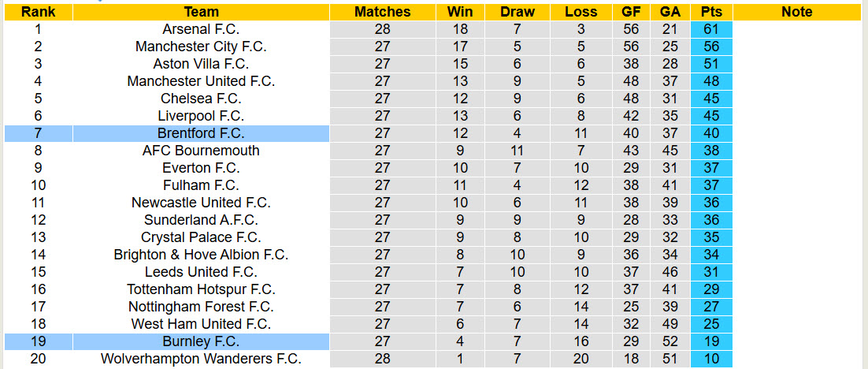Screen dimensions: 868x369
Task: Click Arsenal's 61 points cell
Action: click(710, 29)
